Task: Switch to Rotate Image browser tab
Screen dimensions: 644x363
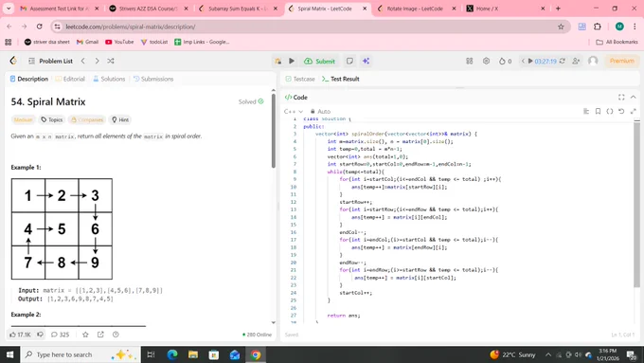Action: point(416,9)
